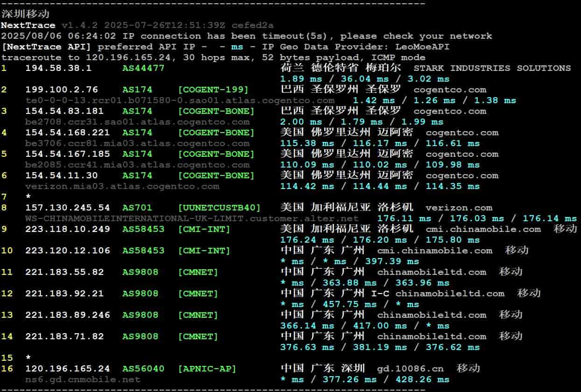Click the bold NextTrace program name
Image resolution: width=581 pixels, height=392 pixels.
pyautogui.click(x=28, y=25)
